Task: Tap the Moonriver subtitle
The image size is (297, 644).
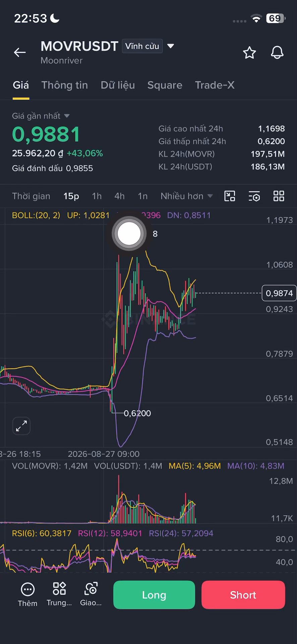Action: [61, 61]
